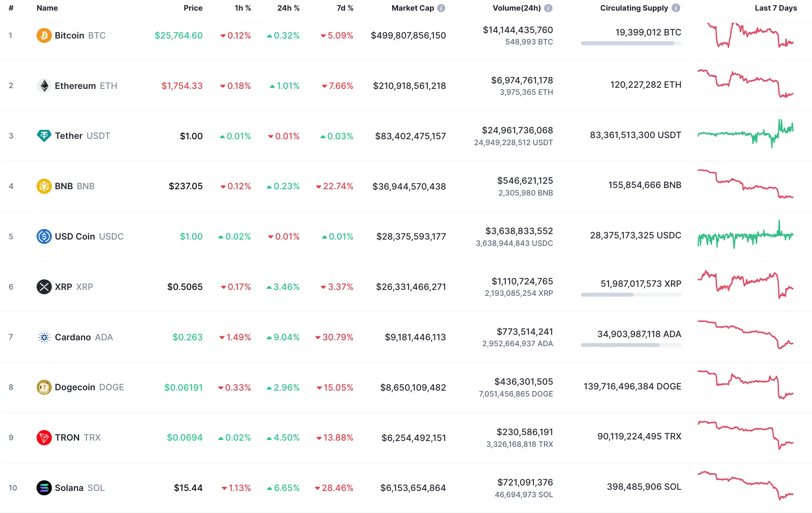Open the Bitcoin coin page via its name
The image size is (812, 513).
point(70,35)
